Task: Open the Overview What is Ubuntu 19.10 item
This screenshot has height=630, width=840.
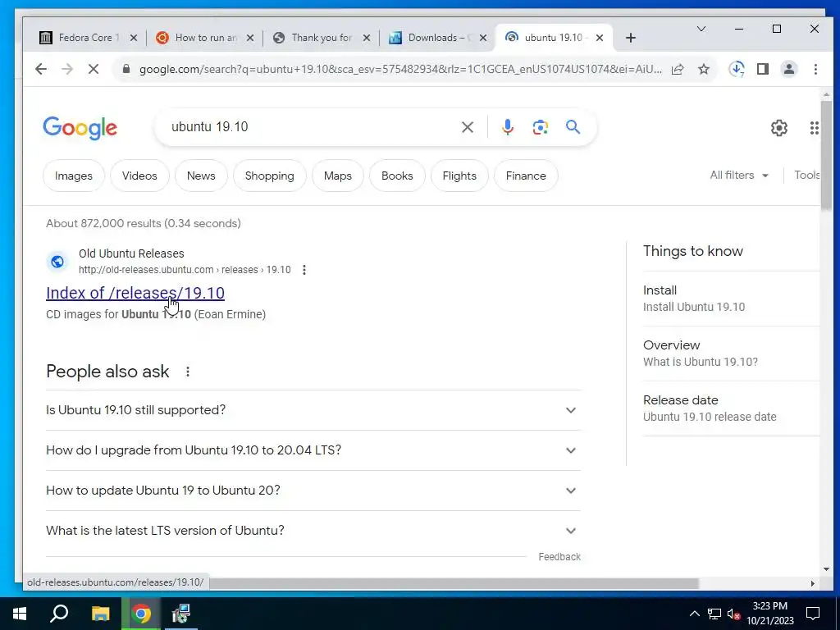Action: [731, 354]
